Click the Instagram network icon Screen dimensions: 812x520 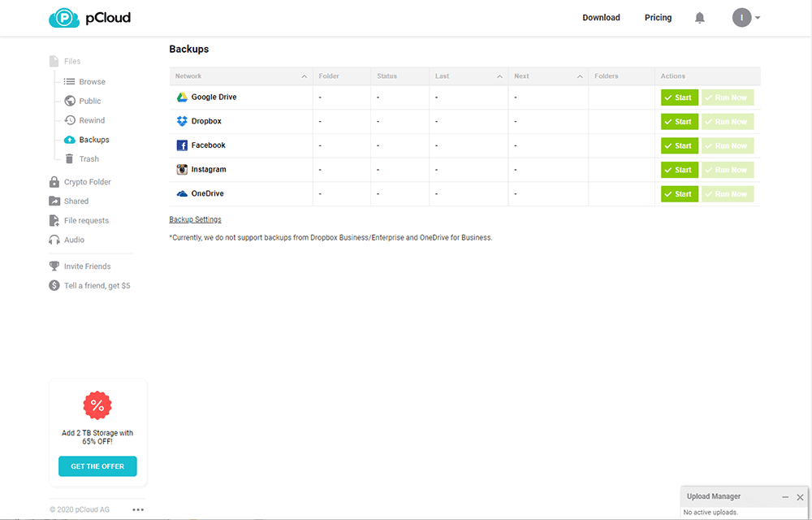click(183, 170)
